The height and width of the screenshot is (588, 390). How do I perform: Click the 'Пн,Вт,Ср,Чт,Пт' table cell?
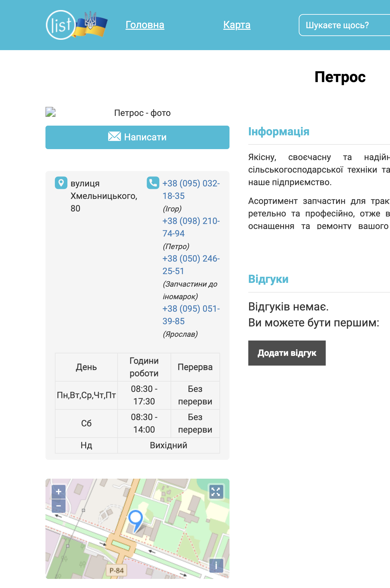(x=86, y=395)
